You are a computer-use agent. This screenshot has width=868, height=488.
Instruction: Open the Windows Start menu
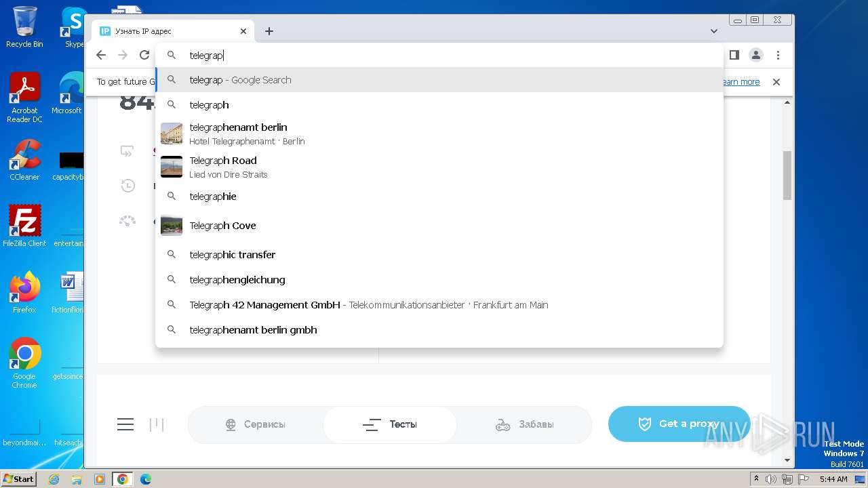pyautogui.click(x=18, y=479)
